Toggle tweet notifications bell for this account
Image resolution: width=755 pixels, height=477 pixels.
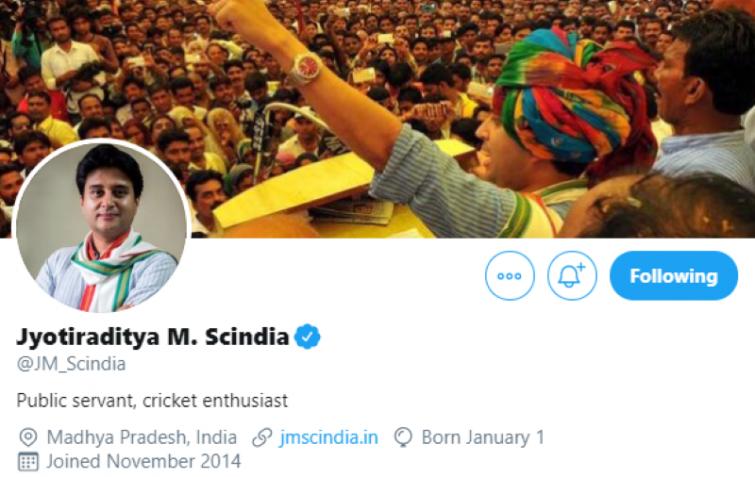pyautogui.click(x=572, y=276)
